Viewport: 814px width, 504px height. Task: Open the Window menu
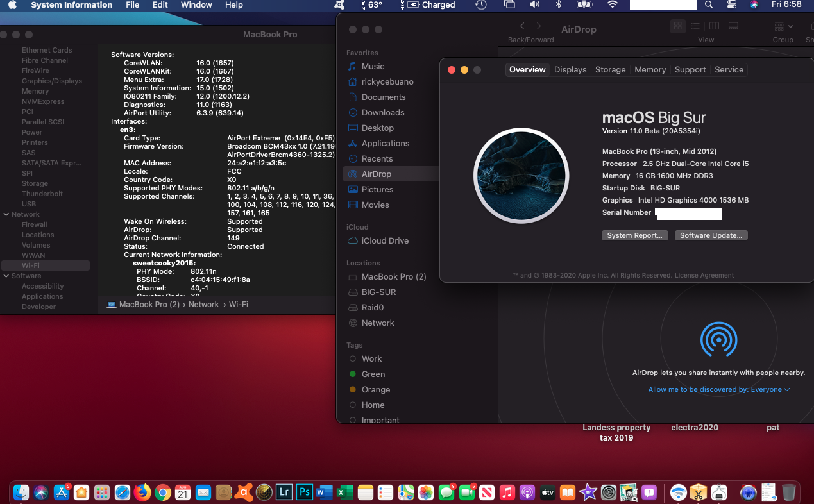click(x=196, y=5)
